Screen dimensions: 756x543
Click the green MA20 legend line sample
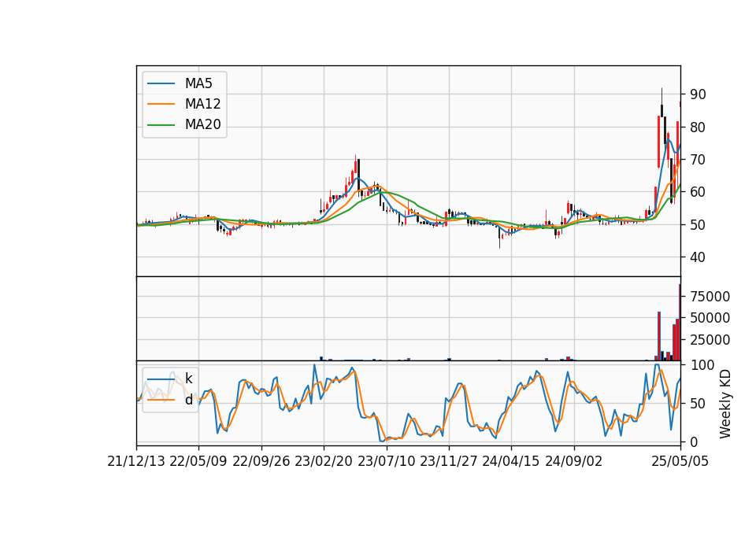(x=161, y=124)
